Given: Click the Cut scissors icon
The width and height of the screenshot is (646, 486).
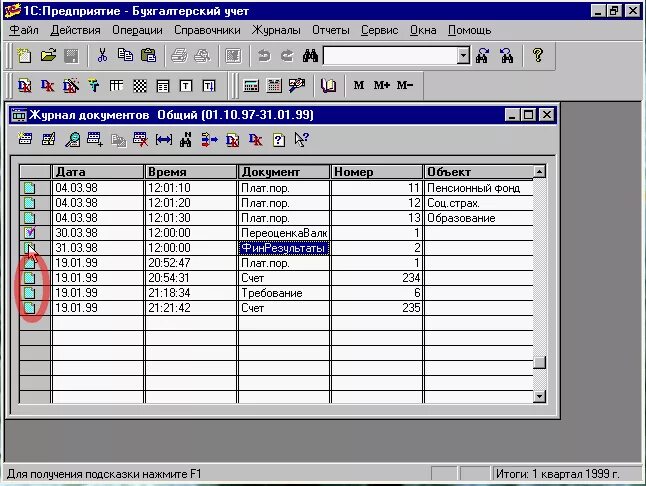Looking at the screenshot, I should [x=102, y=55].
